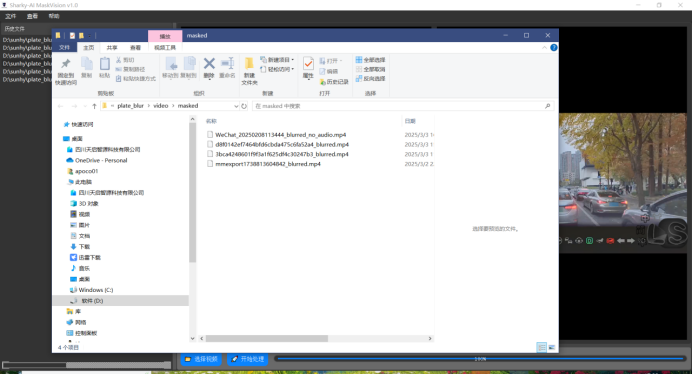Go up one folder with up arrow
Image resolution: width=693 pixels, height=375 pixels.
(94, 106)
